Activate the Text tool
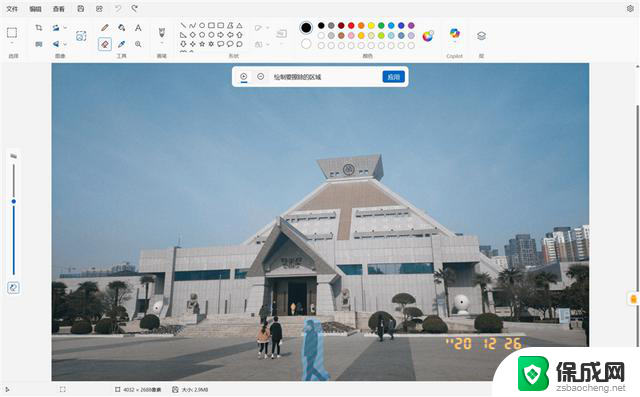640x397 pixels. (138, 28)
